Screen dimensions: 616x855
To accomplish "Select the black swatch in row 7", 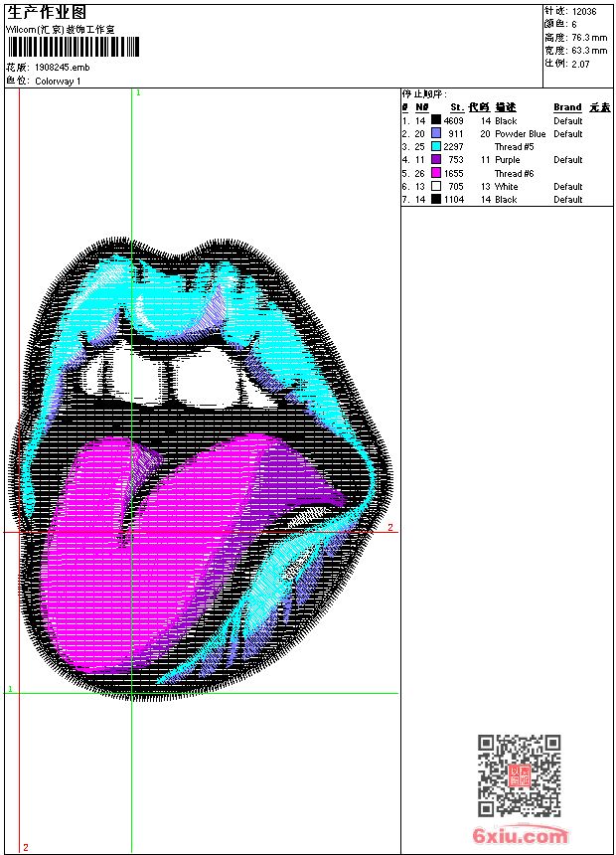I will tap(436, 199).
